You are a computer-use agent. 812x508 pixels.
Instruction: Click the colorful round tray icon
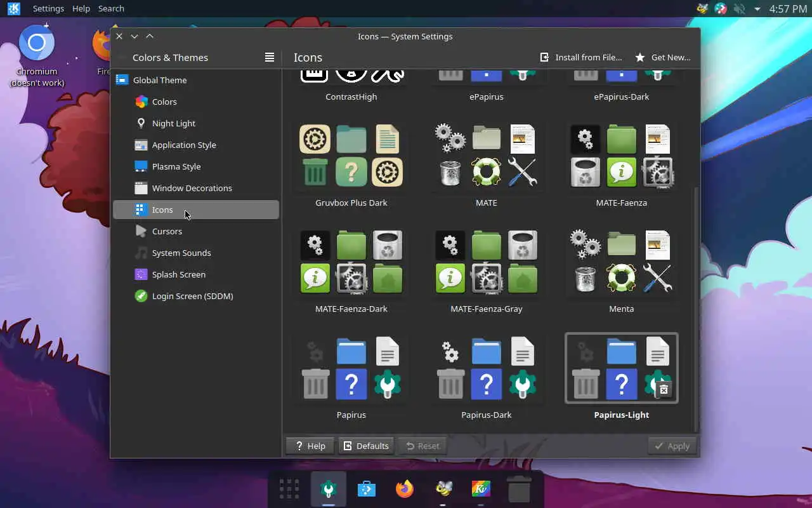[x=721, y=9]
